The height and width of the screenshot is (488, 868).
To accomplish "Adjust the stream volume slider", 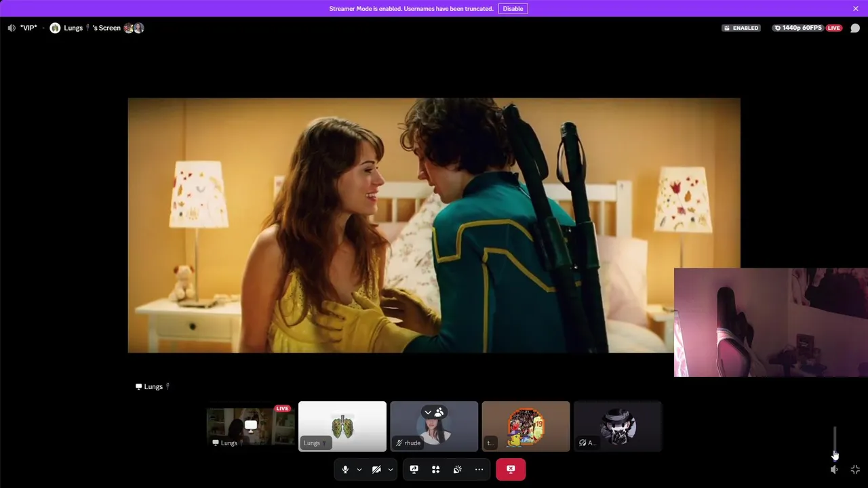I will coord(835,443).
